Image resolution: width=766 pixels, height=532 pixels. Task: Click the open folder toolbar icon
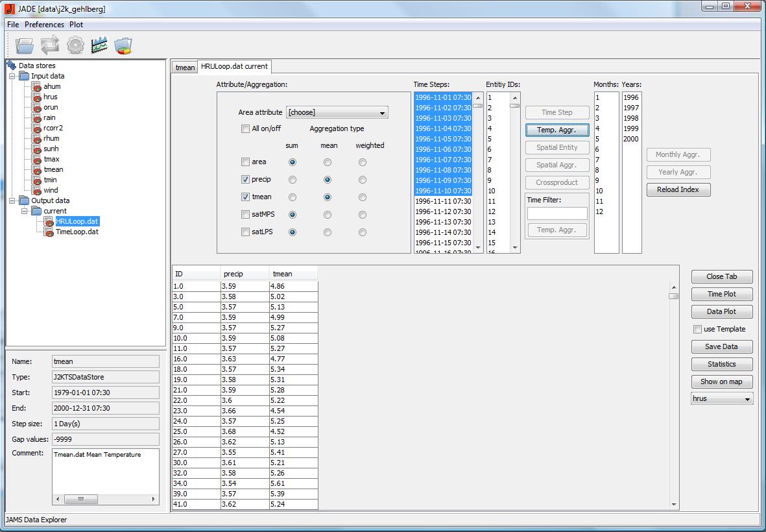pyautogui.click(x=25, y=45)
